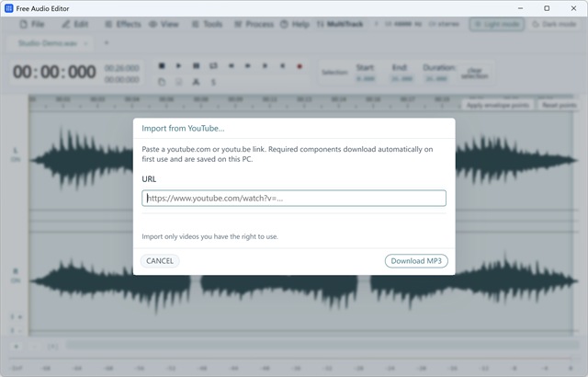Add a new tab with the plus icon

coord(107,43)
